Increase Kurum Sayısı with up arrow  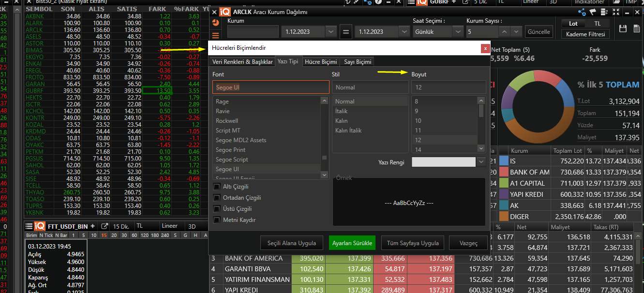(x=505, y=32)
